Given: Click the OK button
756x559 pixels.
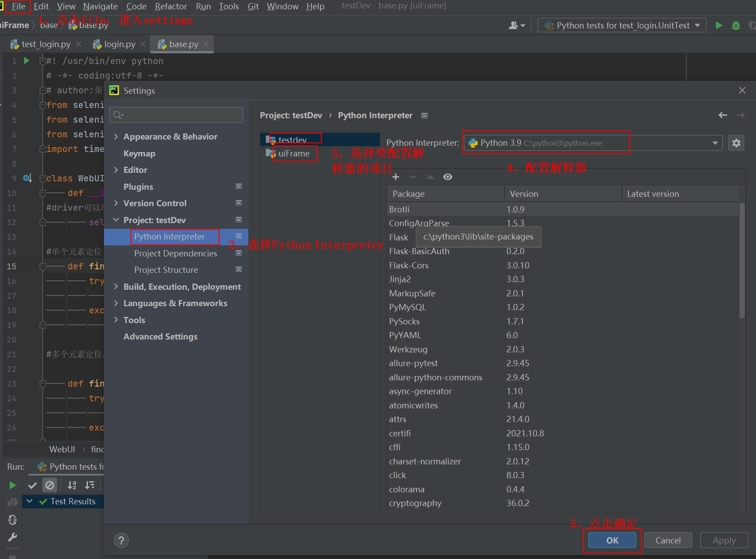Looking at the screenshot, I should 612,540.
